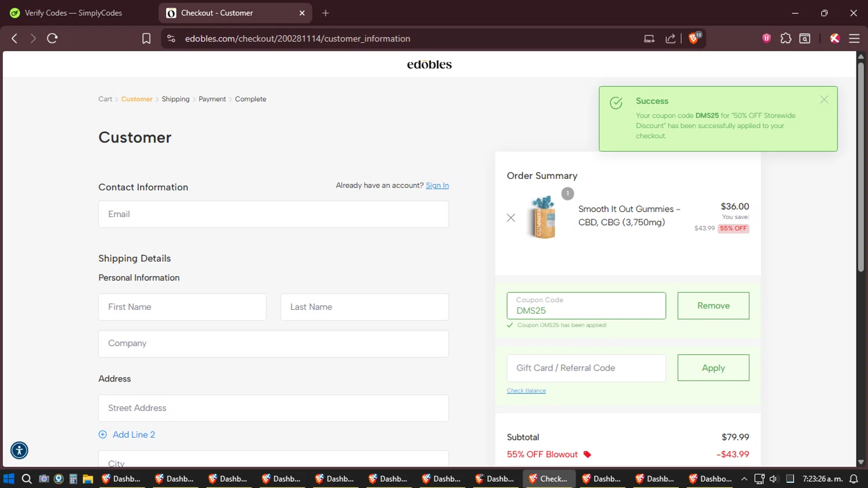Click the Sign In link
Image resolution: width=868 pixels, height=488 pixels.
coord(437,185)
